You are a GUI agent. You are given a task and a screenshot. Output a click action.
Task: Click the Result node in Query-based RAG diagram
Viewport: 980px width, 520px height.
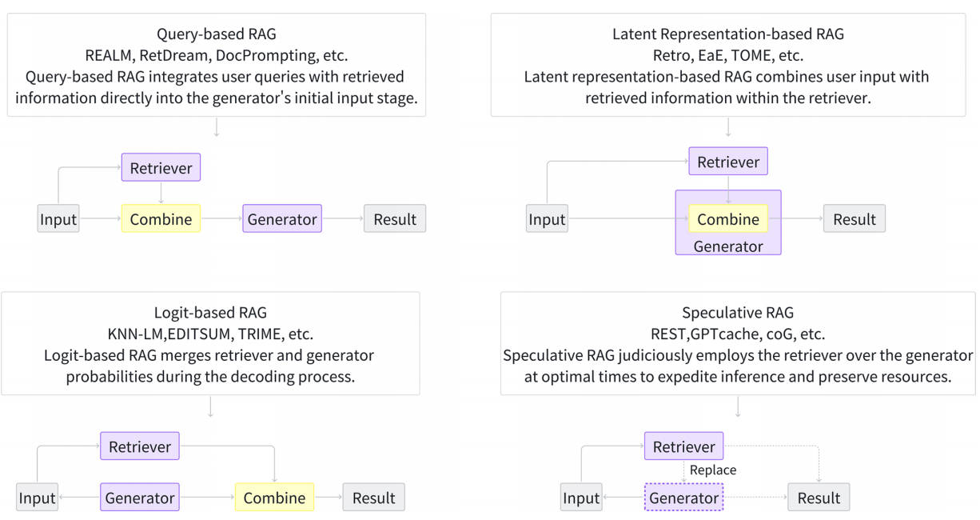[395, 219]
